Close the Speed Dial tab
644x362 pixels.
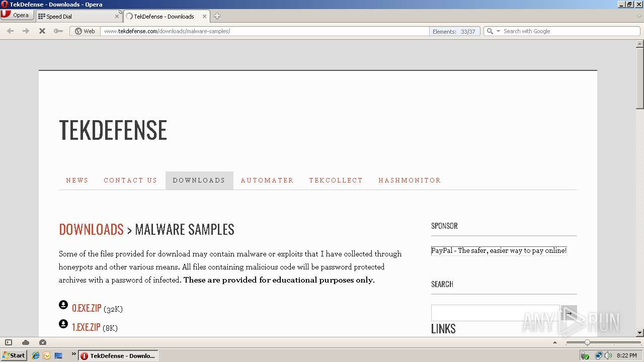[x=117, y=16]
